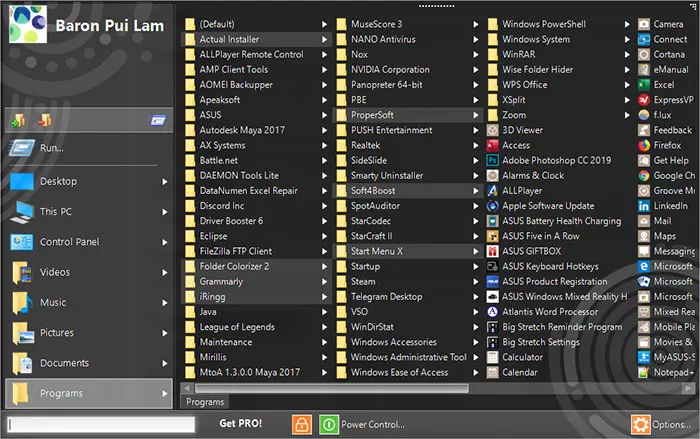The width and height of the screenshot is (700, 439).
Task: Launch Firefox browser
Action: coord(660,145)
